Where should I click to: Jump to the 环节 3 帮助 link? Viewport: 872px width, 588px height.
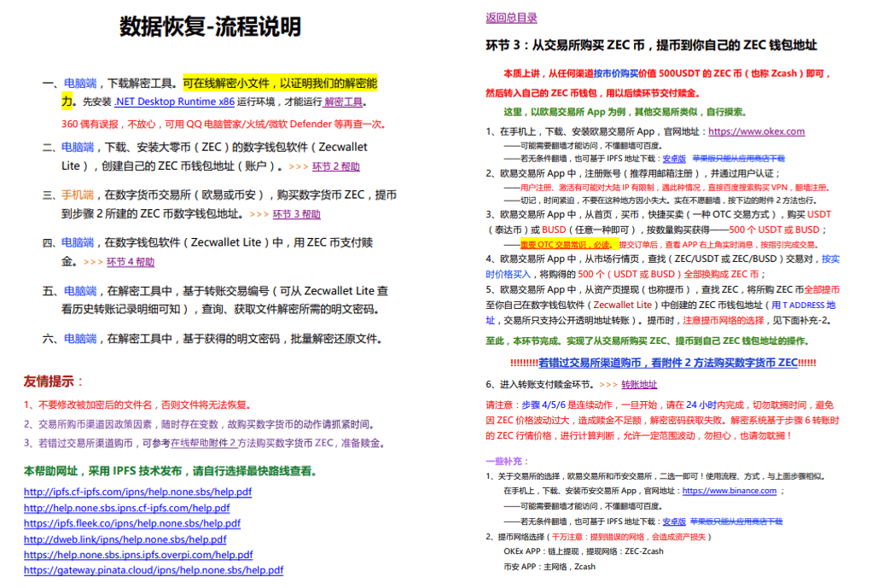pyautogui.click(x=296, y=214)
